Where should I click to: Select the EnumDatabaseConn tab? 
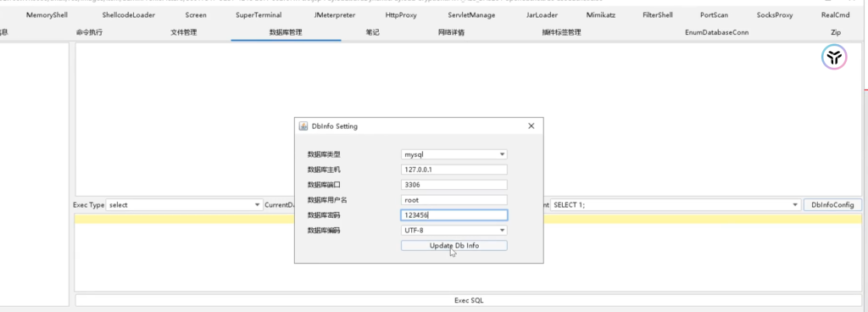tap(717, 32)
